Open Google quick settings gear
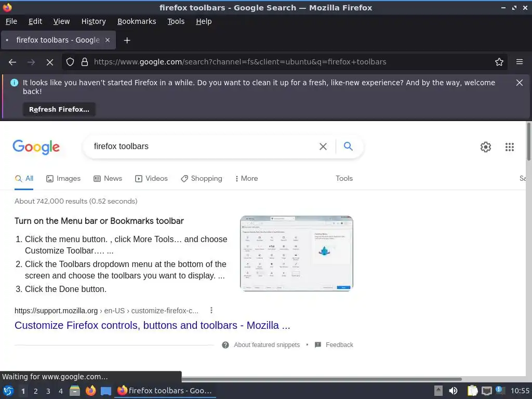The height and width of the screenshot is (399, 532). pos(486,147)
